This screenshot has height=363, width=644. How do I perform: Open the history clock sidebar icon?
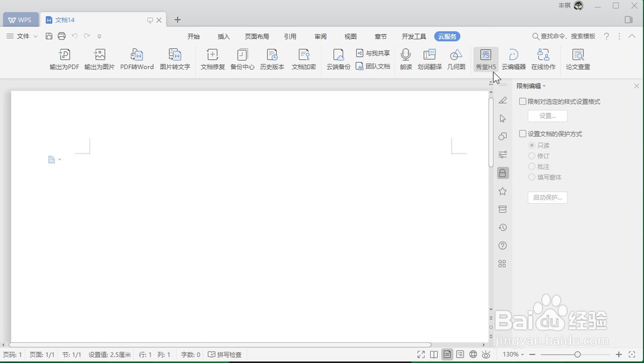coord(502,228)
